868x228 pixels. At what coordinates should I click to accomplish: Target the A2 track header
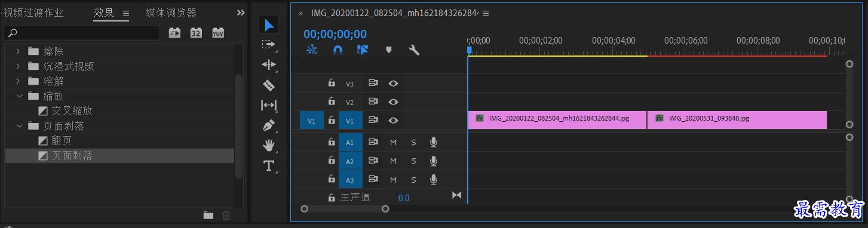pos(349,161)
